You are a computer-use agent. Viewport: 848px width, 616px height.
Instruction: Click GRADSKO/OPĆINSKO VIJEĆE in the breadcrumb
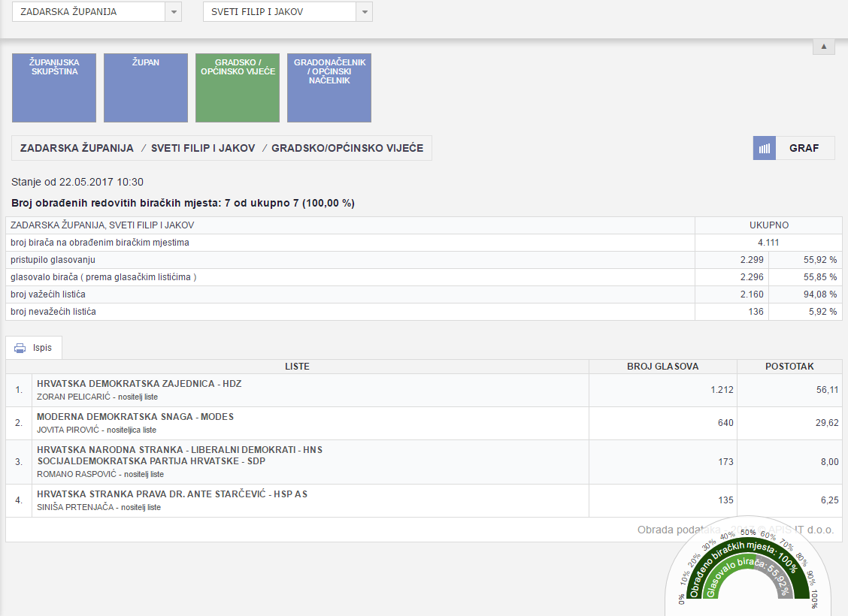[x=347, y=148]
